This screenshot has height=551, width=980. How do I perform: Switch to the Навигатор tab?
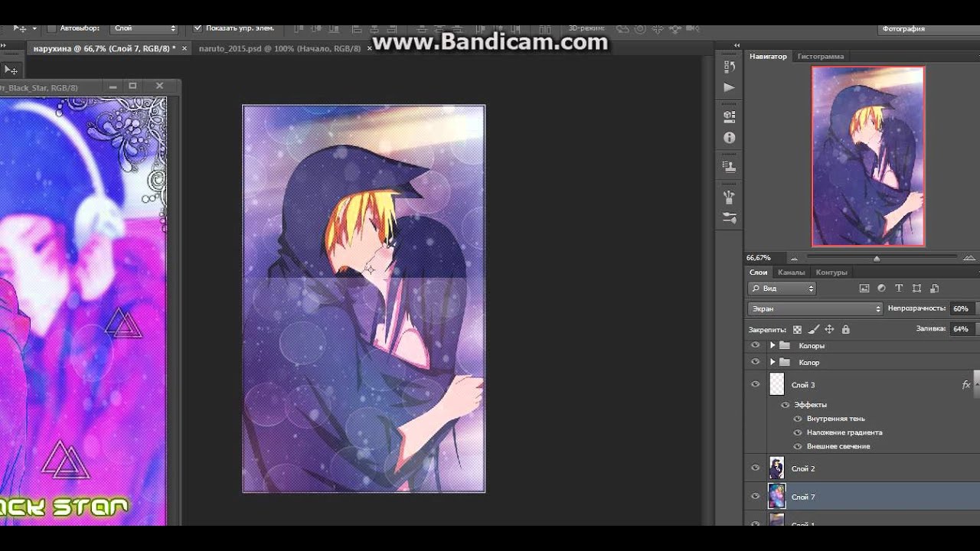coord(768,56)
